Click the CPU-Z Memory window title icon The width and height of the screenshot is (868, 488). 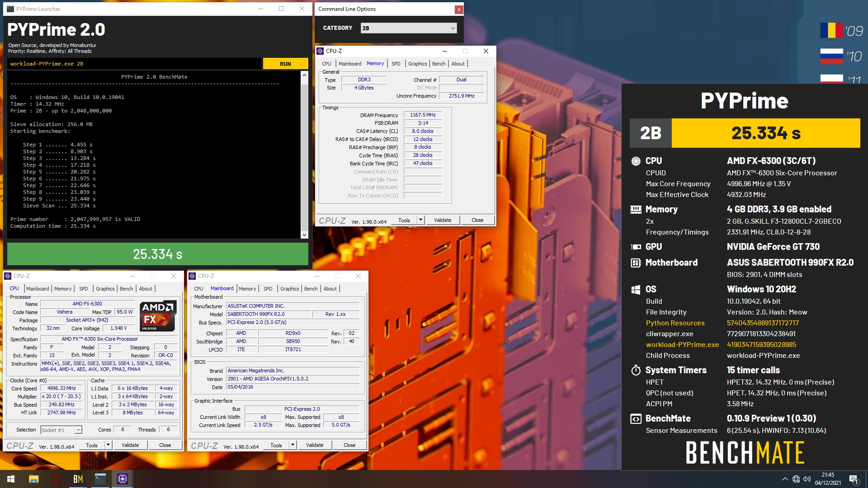320,51
